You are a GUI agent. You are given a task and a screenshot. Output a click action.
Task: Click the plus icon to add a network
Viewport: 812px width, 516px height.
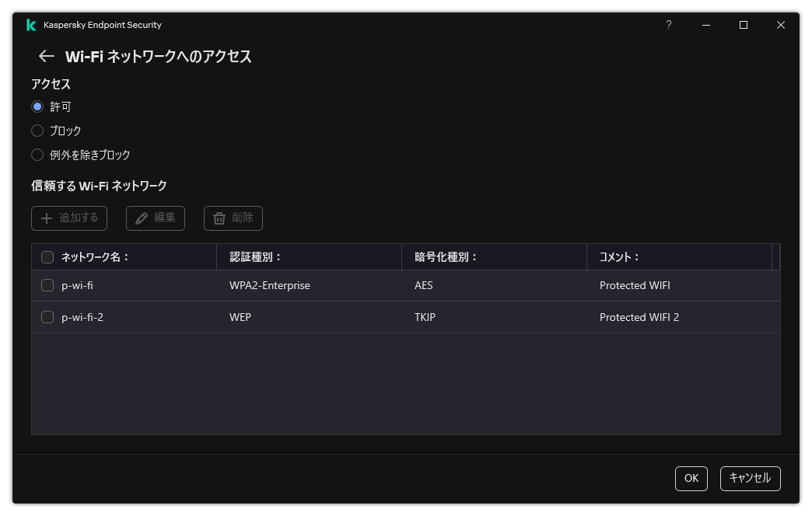point(47,218)
